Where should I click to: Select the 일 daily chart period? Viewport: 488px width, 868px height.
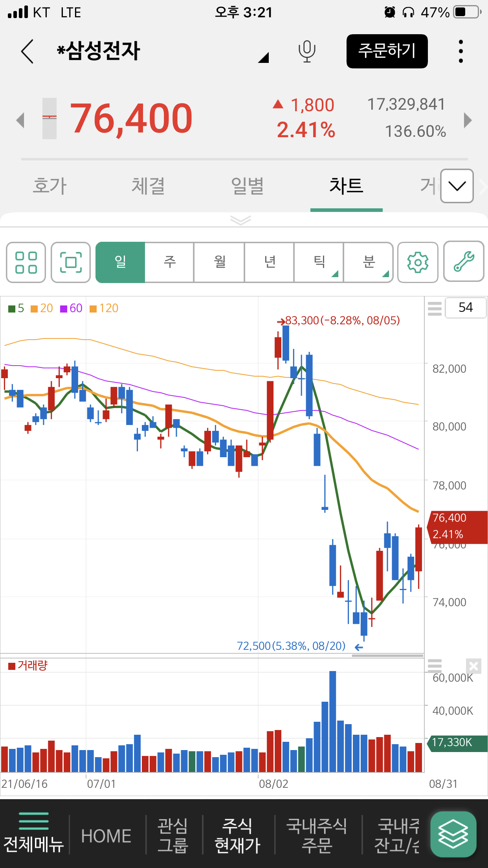121,262
